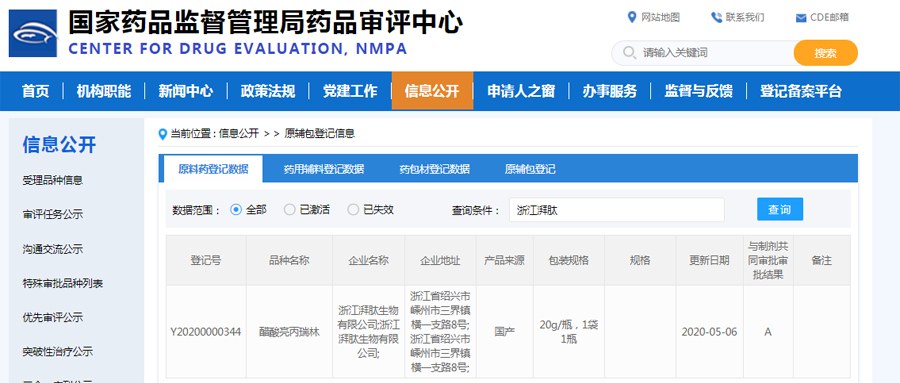Click the 包装规格 column header
Screen dimensions: 900x383
[569, 260]
